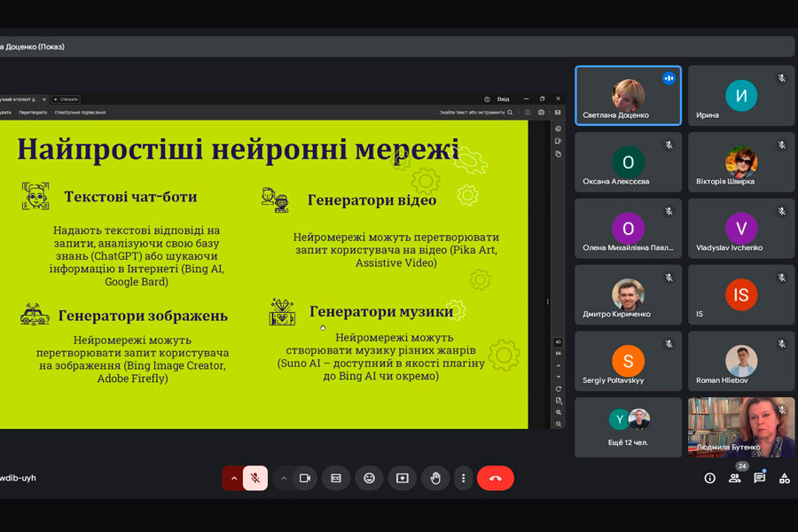The width and height of the screenshot is (798, 532).
Task: Click the 'Генератори відео' heading
Action: (372, 200)
